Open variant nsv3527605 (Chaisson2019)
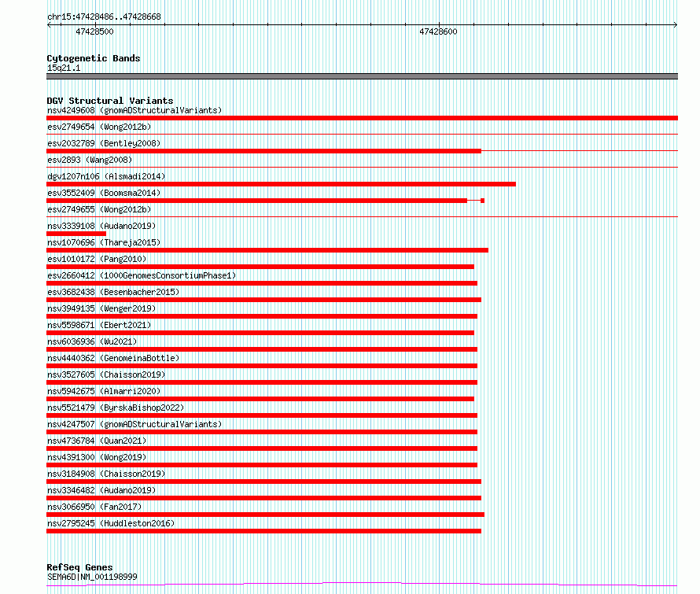Viewport: 700px width, 594px height. point(106,374)
